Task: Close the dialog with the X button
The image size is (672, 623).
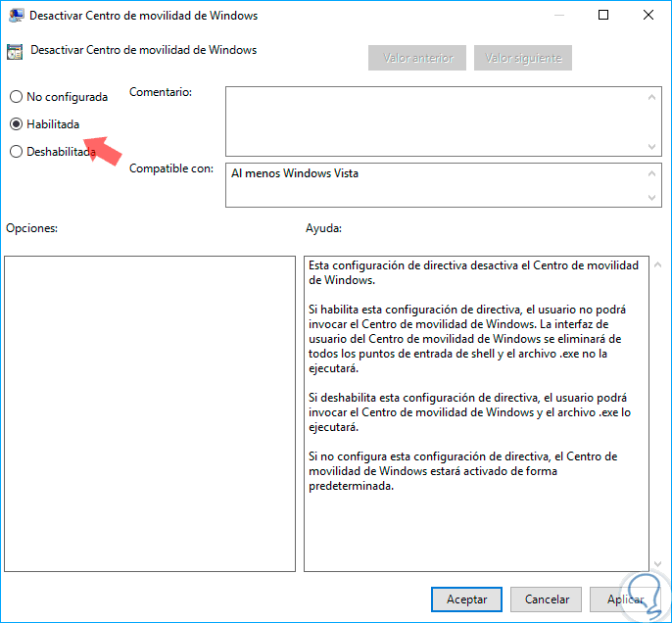Action: tap(648, 15)
